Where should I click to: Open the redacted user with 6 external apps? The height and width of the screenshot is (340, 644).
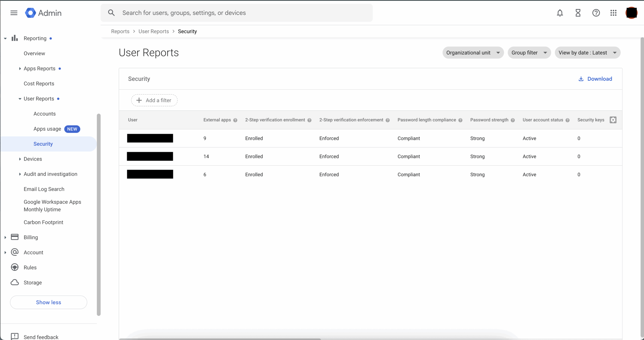[150, 174]
